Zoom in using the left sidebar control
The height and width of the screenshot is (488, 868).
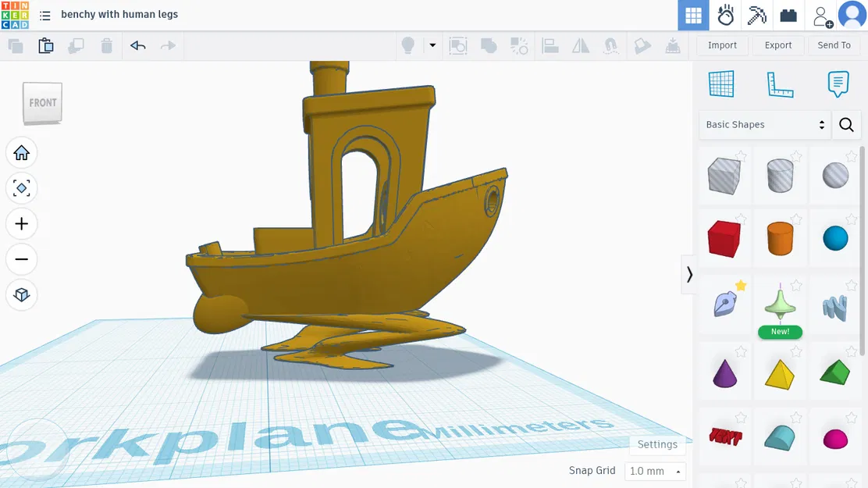tap(21, 224)
